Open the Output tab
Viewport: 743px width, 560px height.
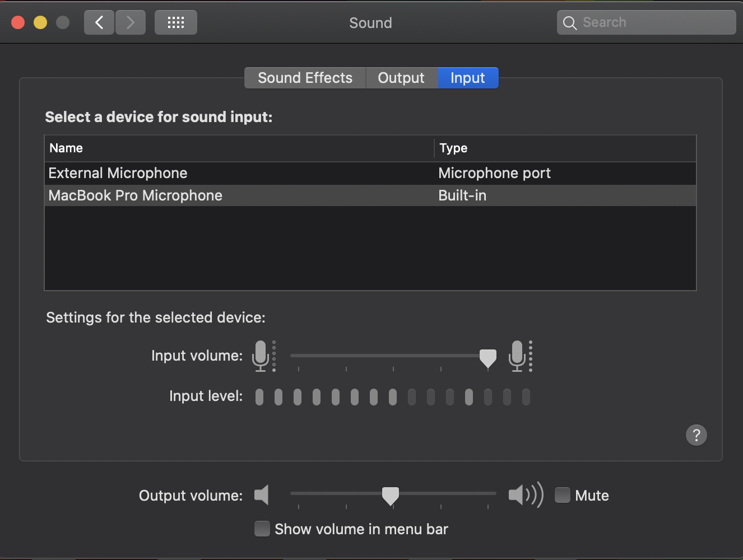pos(401,78)
